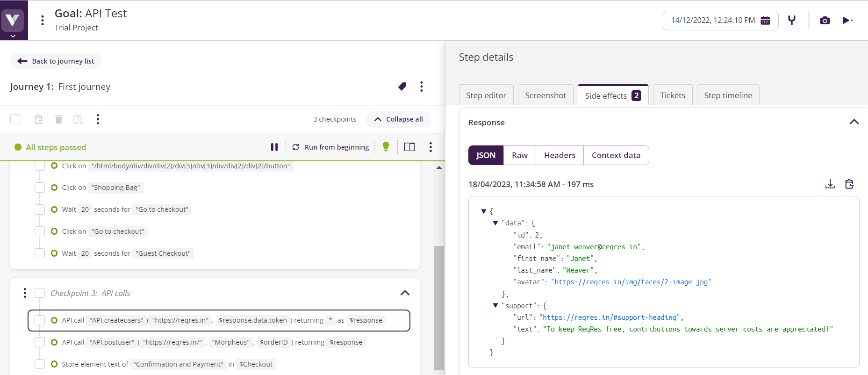Screen dimensions: 868x375
Task: Copy response to clipboard icon
Action: 849,184
